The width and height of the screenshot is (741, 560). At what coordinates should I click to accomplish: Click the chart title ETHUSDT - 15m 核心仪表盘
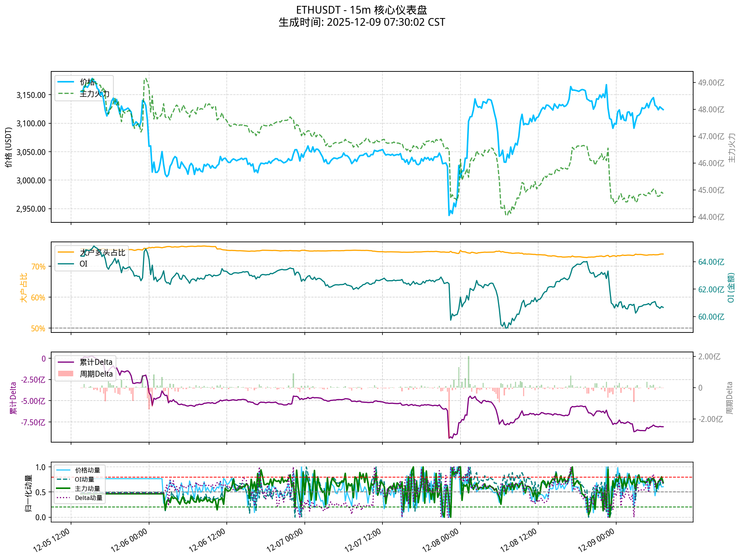[361, 10]
